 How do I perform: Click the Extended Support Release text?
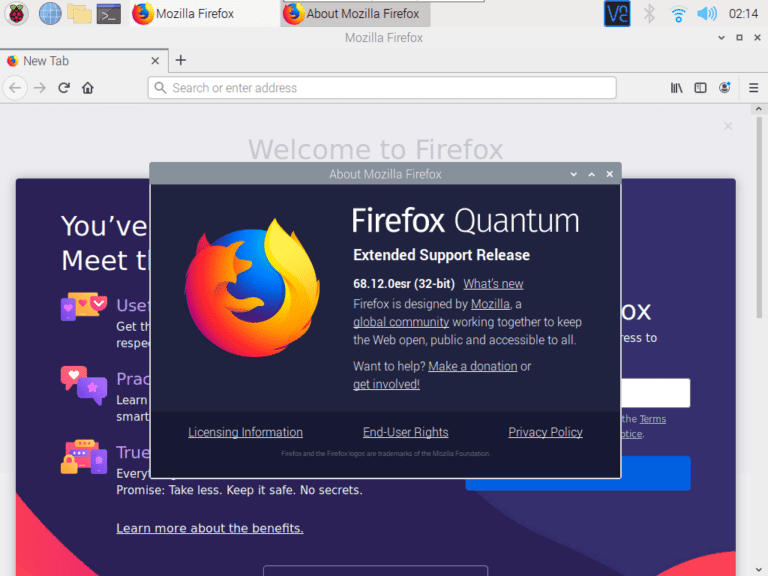click(441, 255)
